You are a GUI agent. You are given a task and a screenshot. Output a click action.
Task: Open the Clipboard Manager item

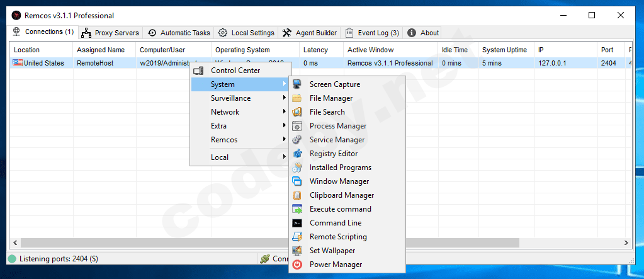341,195
